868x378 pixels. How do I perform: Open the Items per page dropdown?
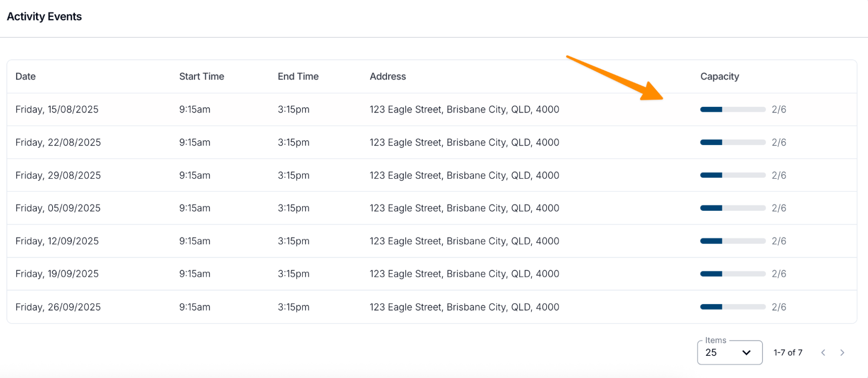729,352
